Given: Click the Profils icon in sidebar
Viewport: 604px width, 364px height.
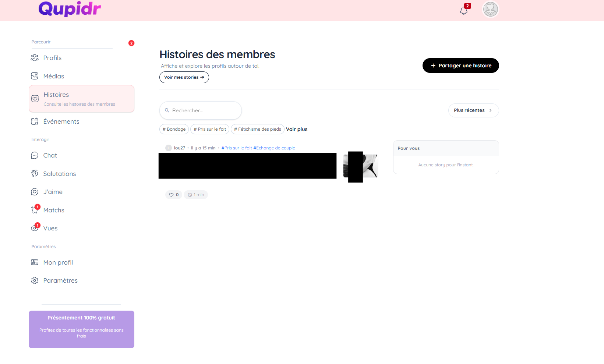Looking at the screenshot, I should pyautogui.click(x=35, y=58).
